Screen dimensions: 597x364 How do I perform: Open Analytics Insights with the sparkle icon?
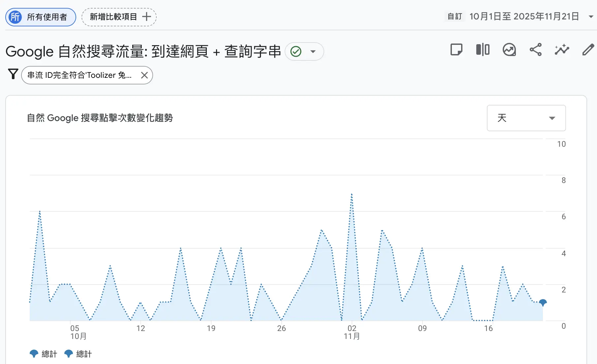[562, 50]
